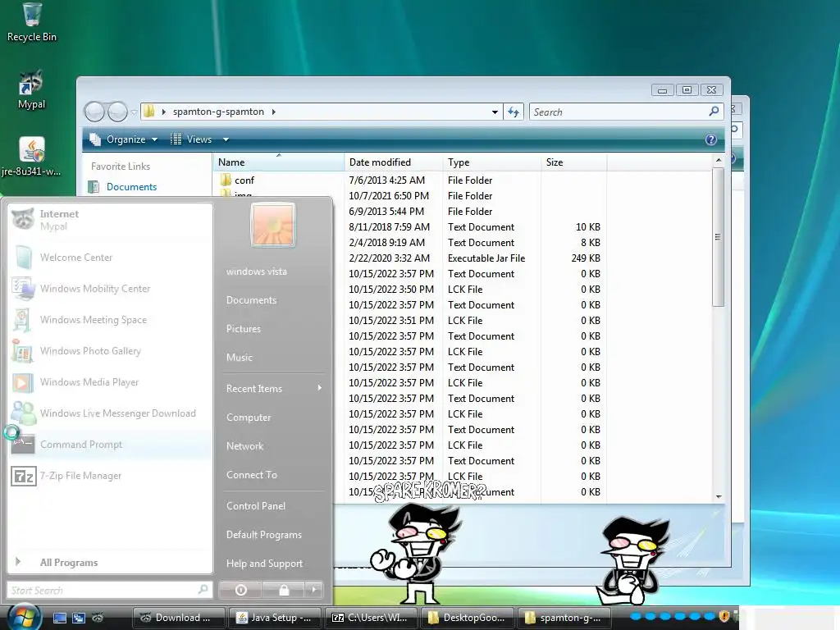Sort by Type column header

[x=492, y=162]
